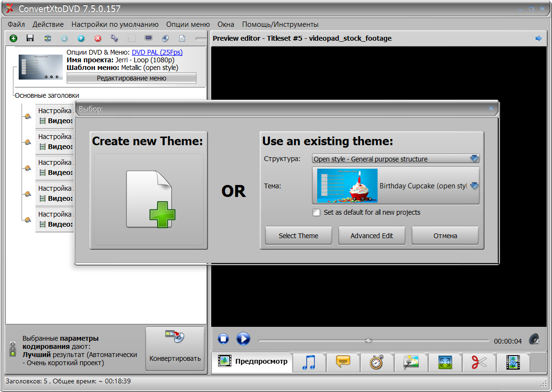Stop the preview playback
Viewport: 552px width, 392px height.
point(223,339)
